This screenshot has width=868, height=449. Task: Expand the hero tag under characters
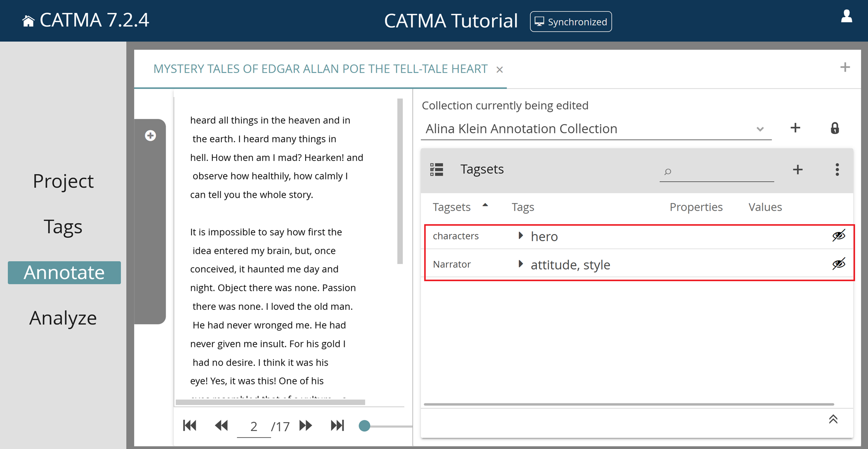click(x=520, y=236)
